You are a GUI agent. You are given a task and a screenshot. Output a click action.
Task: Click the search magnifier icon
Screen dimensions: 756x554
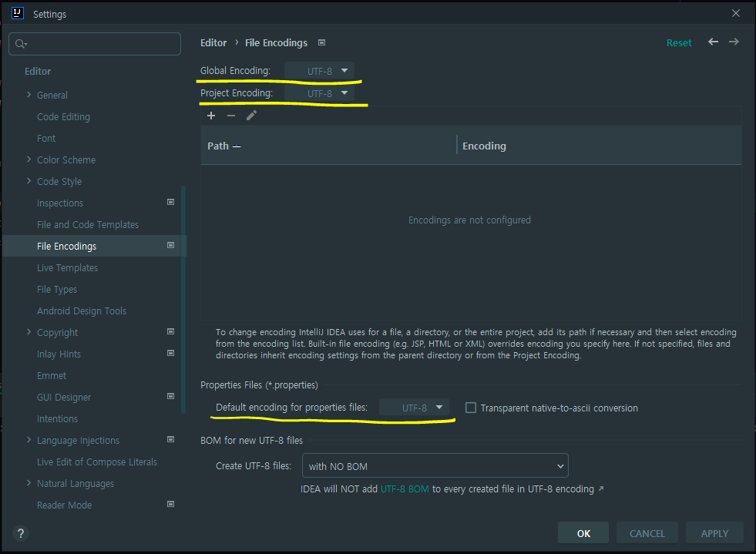click(x=21, y=44)
